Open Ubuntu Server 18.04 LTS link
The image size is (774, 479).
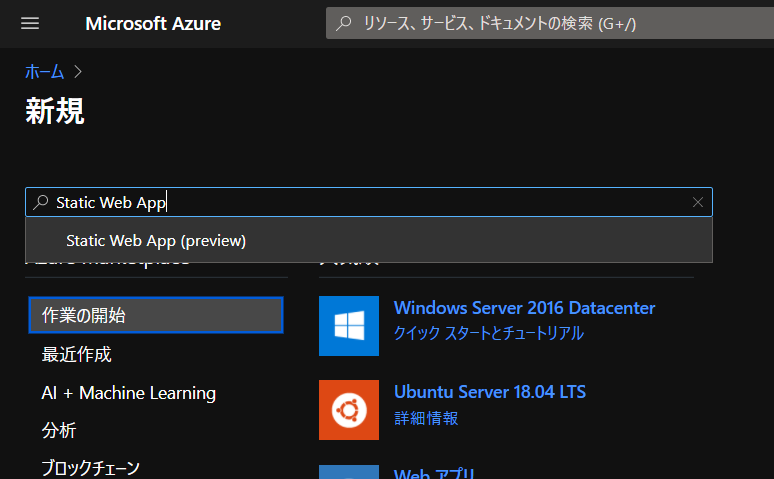tap(490, 392)
